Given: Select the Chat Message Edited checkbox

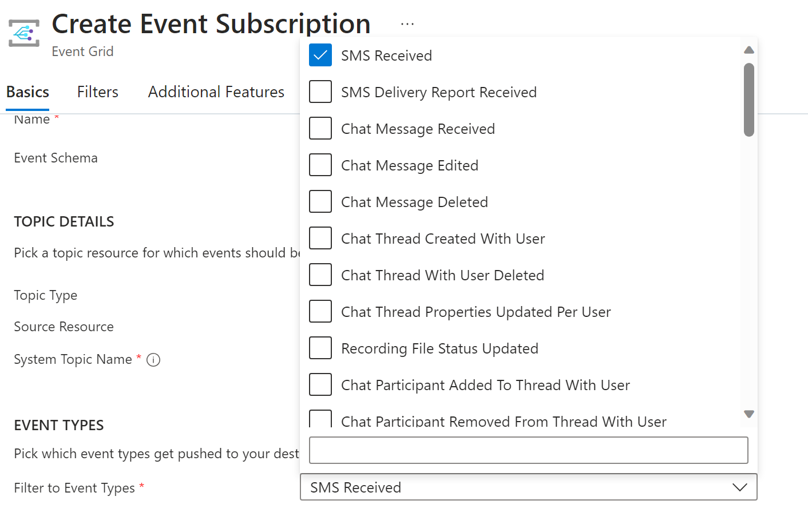Looking at the screenshot, I should point(320,165).
